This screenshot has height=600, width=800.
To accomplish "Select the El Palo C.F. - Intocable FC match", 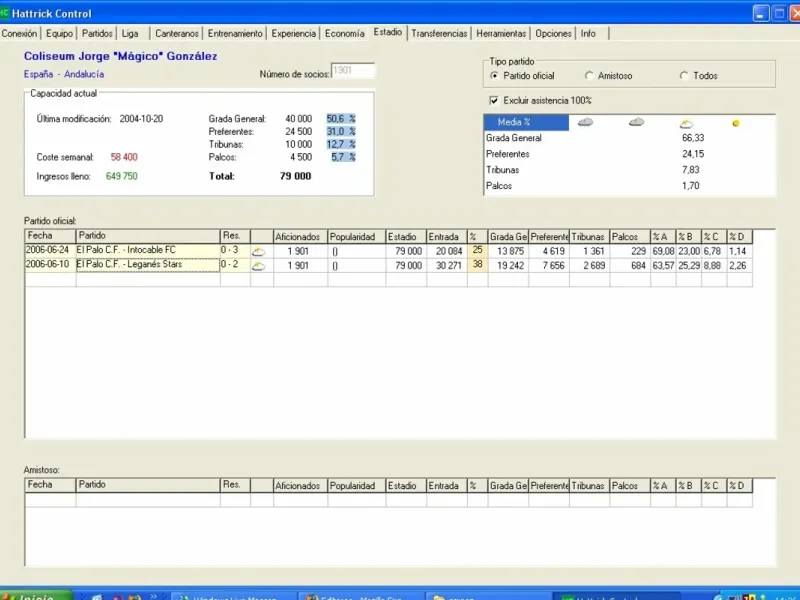I will [x=148, y=251].
